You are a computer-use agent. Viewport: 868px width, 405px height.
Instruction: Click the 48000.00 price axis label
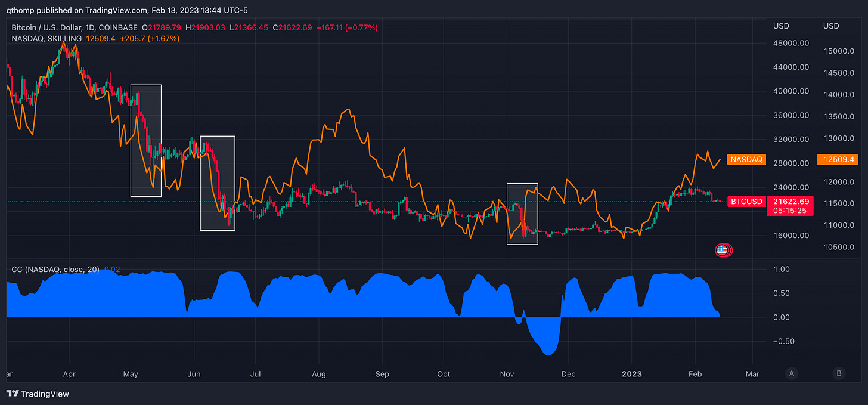pos(791,44)
